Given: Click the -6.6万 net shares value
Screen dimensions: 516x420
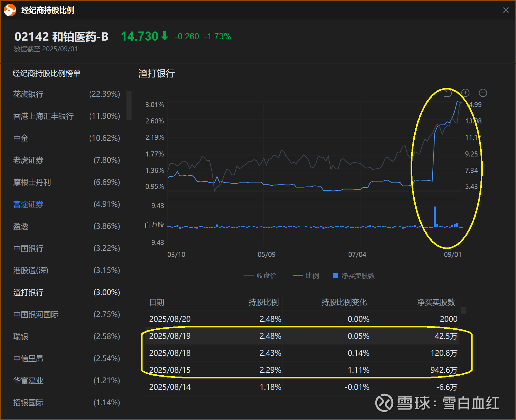Looking at the screenshot, I should [x=447, y=387].
